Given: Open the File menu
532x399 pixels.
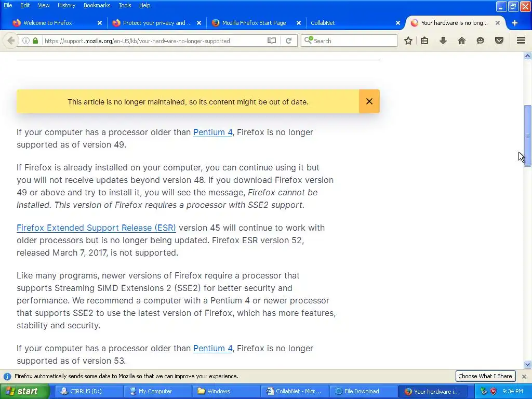Looking at the screenshot, I should coord(8,5).
